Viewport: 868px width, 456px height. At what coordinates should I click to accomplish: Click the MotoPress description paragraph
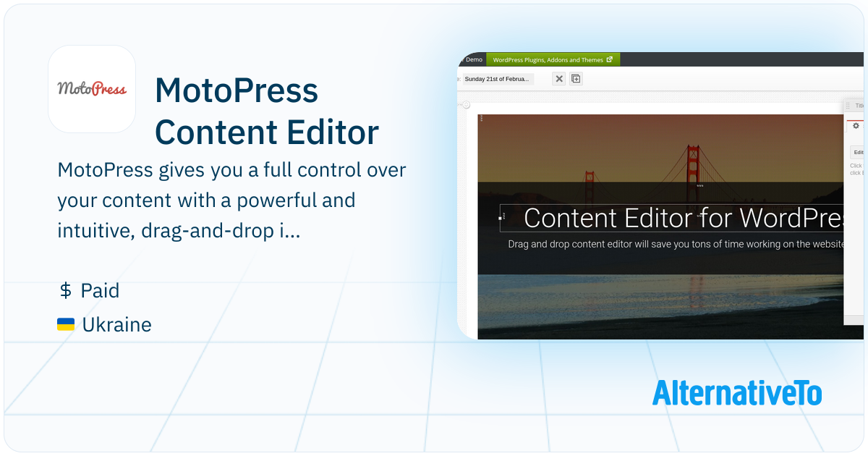coord(231,201)
